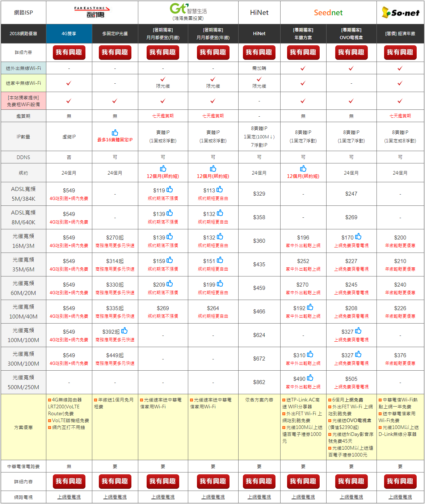
Task: Click HiNet price $329
Action: (x=259, y=194)
